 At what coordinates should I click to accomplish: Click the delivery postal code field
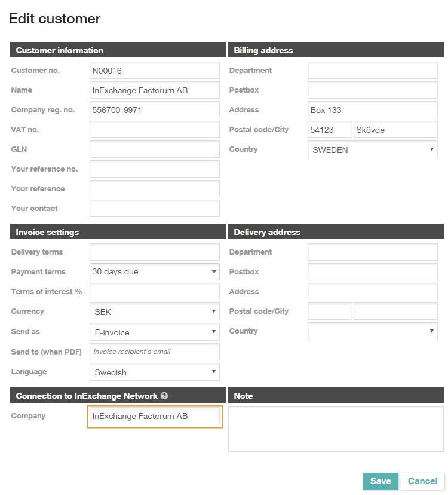330,311
